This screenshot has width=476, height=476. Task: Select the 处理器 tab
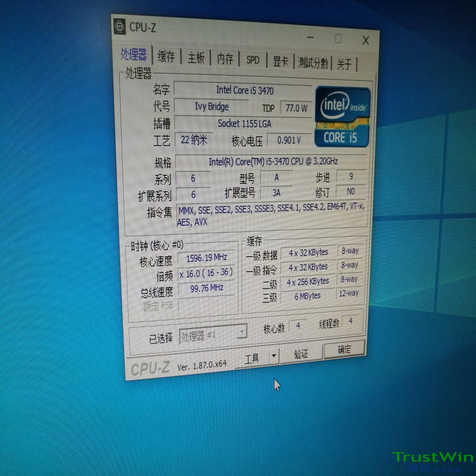[x=134, y=55]
